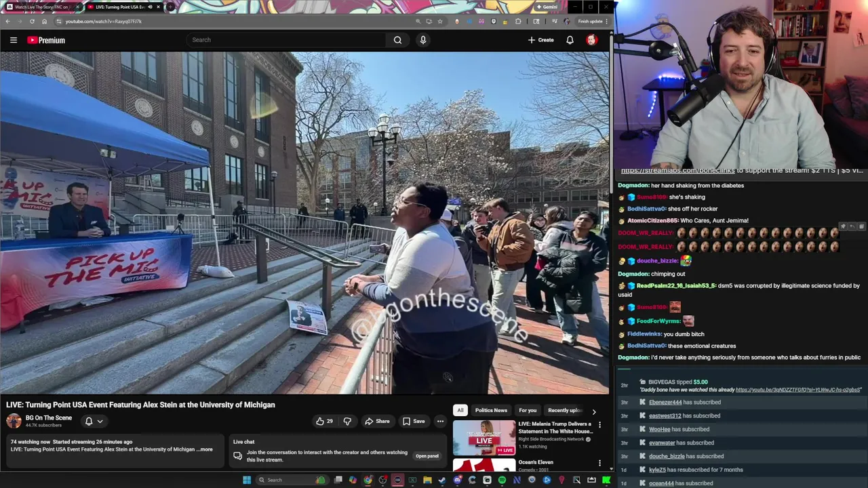
Task: Open options for Melania Trump live video
Action: [599, 425]
